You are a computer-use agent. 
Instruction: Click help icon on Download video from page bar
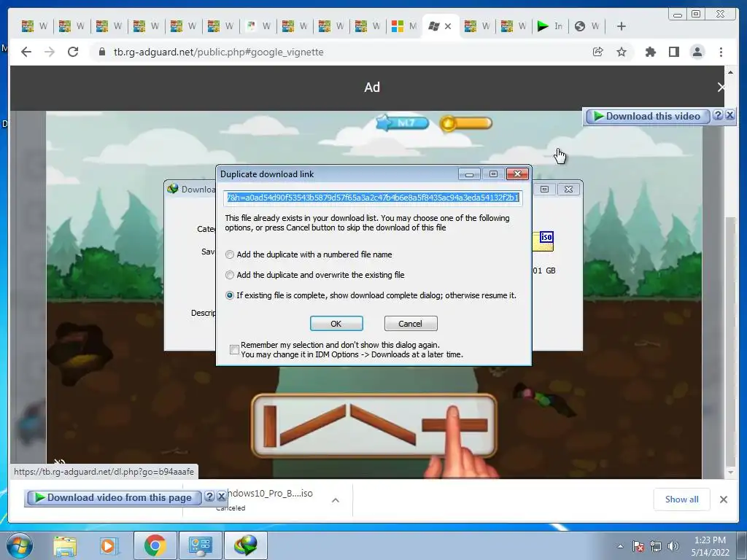209,497
